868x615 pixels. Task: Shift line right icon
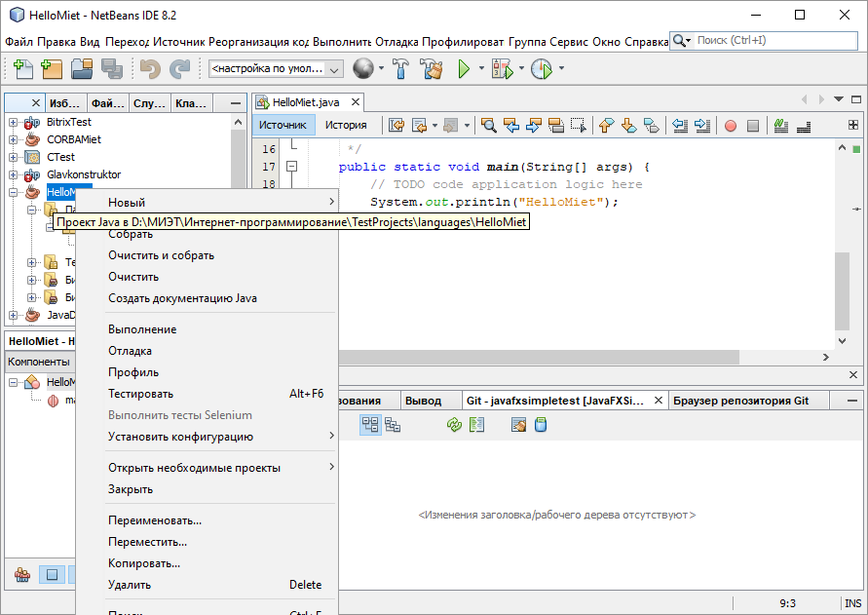coord(702,125)
